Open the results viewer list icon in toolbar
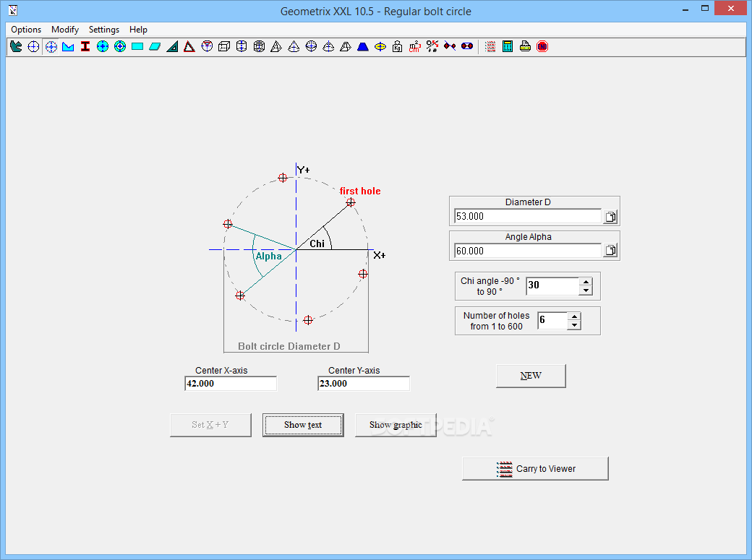Image resolution: width=752 pixels, height=560 pixels. pos(490,46)
